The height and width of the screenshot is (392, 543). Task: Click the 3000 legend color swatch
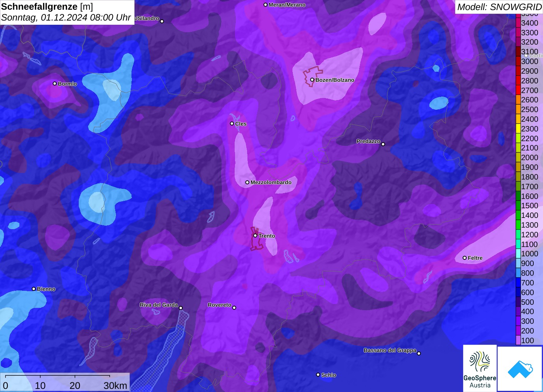coord(518,61)
